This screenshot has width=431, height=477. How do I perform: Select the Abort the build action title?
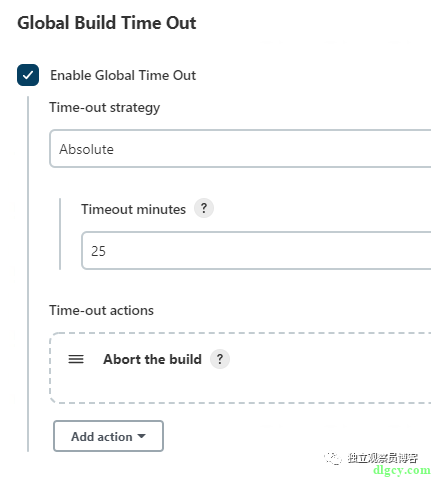(152, 359)
